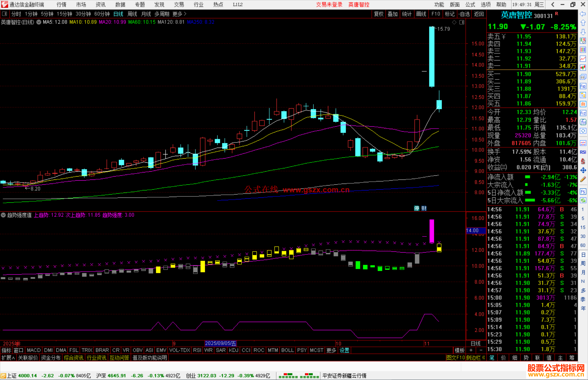Click the 设置 indicator settings button

pyautogui.click(x=344, y=350)
